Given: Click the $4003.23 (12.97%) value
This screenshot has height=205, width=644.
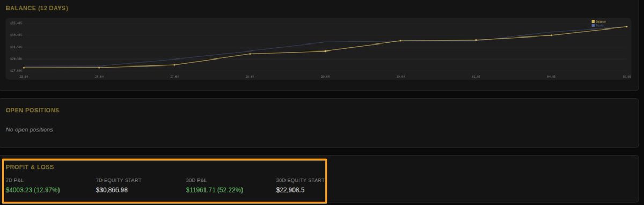Looking at the screenshot, I should pyautogui.click(x=33, y=190).
